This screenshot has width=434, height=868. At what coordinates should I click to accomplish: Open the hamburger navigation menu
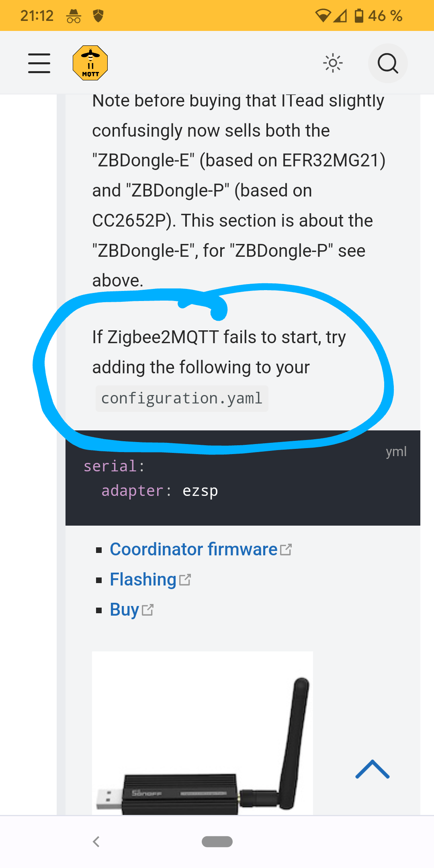(39, 63)
